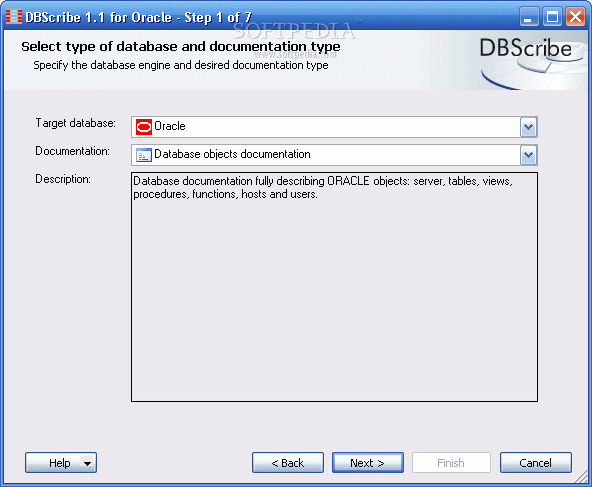Click the red Oracle logo icon

point(143,127)
